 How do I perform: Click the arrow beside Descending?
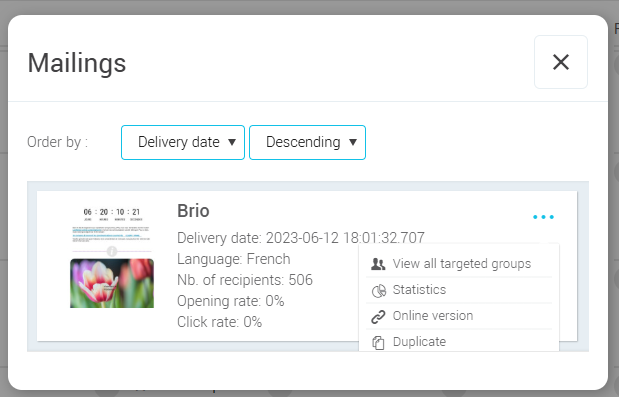coord(353,142)
